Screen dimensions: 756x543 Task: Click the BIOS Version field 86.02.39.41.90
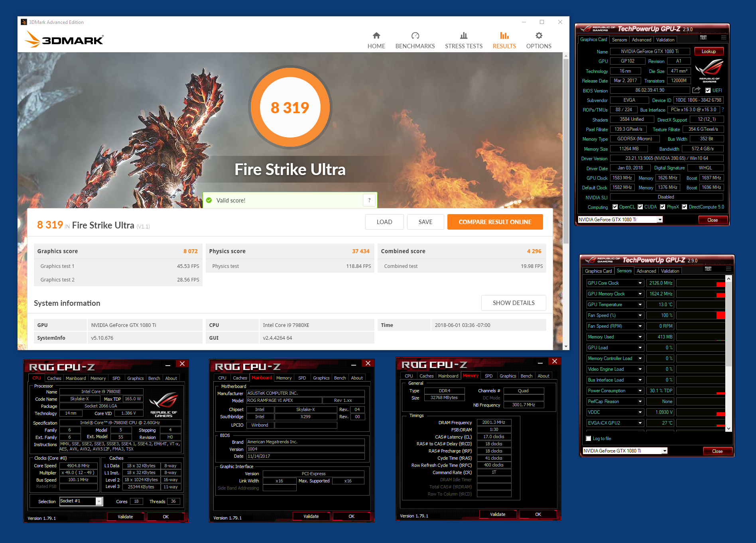pos(650,90)
